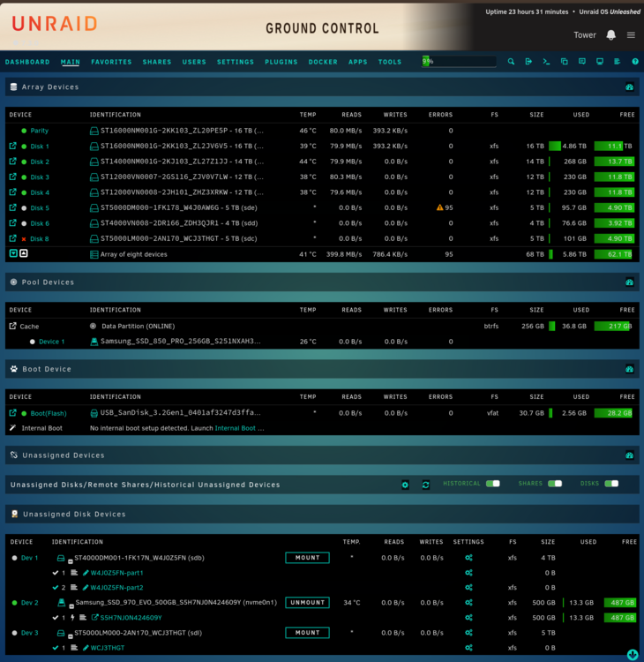The width and height of the screenshot is (644, 662).
Task: Toggle the SHARES switch
Action: pyautogui.click(x=555, y=484)
